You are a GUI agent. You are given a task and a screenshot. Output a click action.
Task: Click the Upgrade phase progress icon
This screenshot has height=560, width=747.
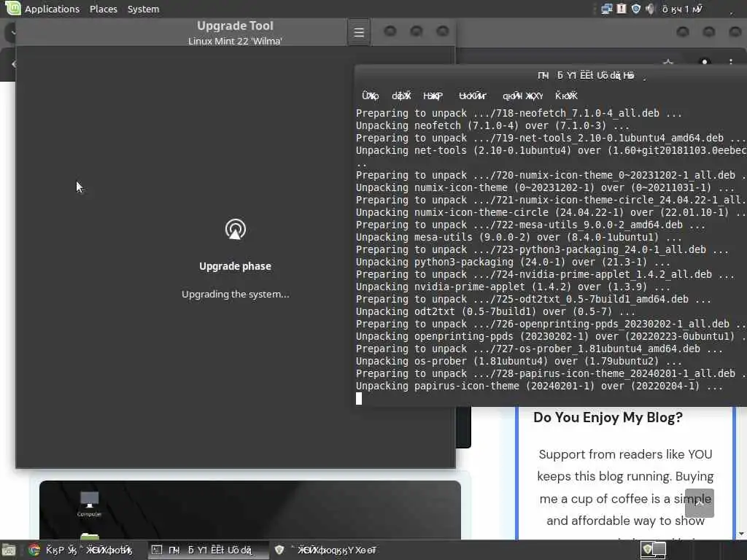[x=236, y=230]
